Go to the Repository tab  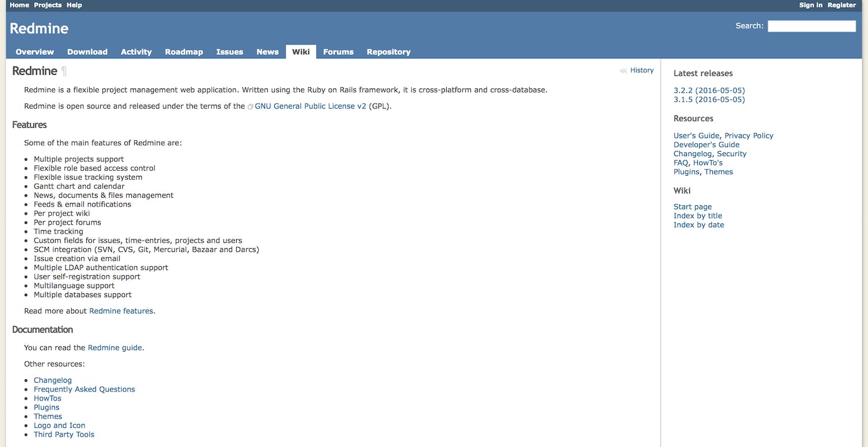(388, 52)
